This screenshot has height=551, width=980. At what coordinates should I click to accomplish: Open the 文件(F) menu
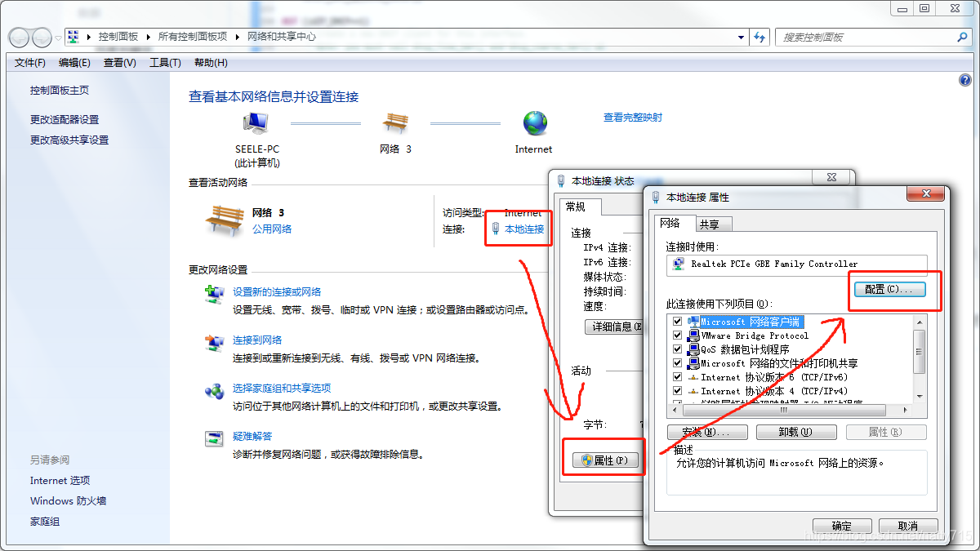point(30,63)
